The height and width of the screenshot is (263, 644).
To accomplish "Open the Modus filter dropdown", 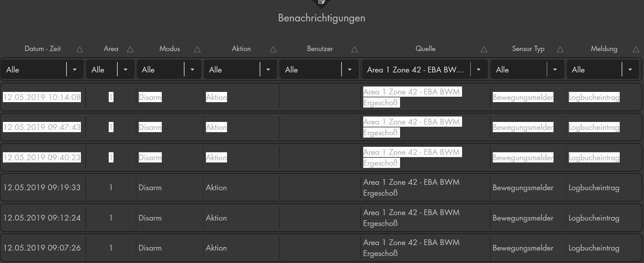I will click(192, 70).
